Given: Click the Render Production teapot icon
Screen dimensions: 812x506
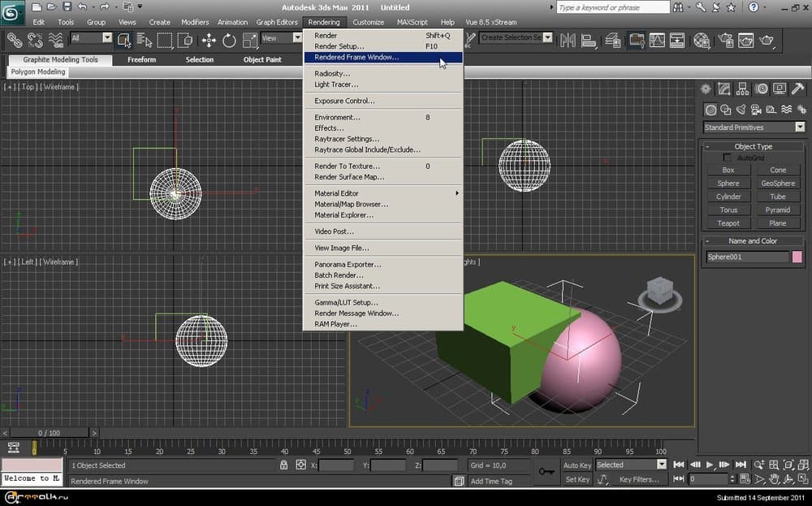Looking at the screenshot, I should [766, 40].
